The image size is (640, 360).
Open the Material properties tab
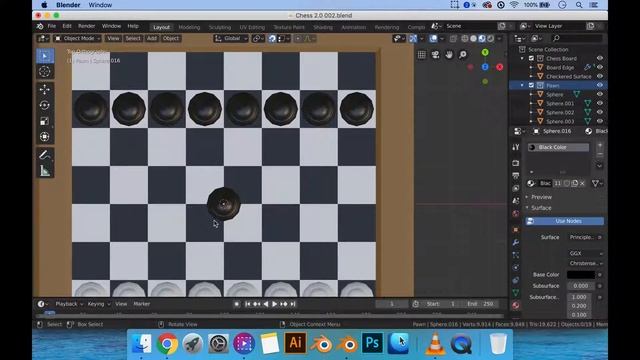tap(516, 305)
